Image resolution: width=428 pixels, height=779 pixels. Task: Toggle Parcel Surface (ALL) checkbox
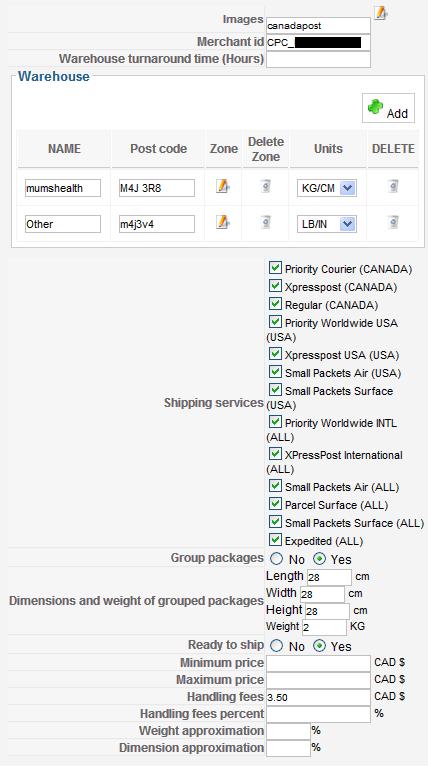(275, 504)
